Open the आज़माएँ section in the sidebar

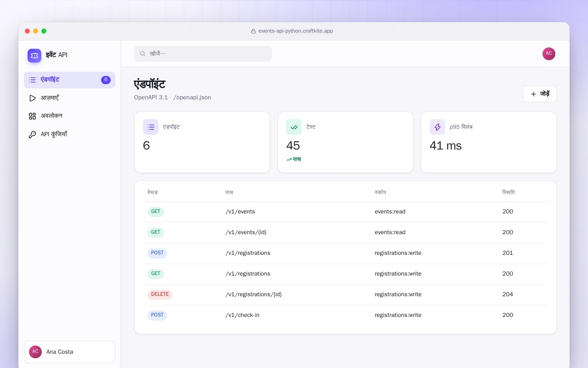point(69,98)
